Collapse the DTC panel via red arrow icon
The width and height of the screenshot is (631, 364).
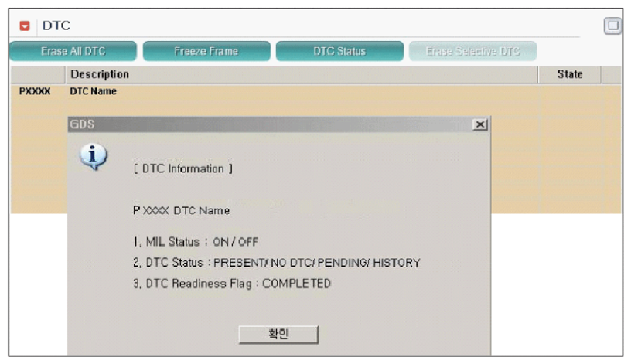[x=24, y=26]
